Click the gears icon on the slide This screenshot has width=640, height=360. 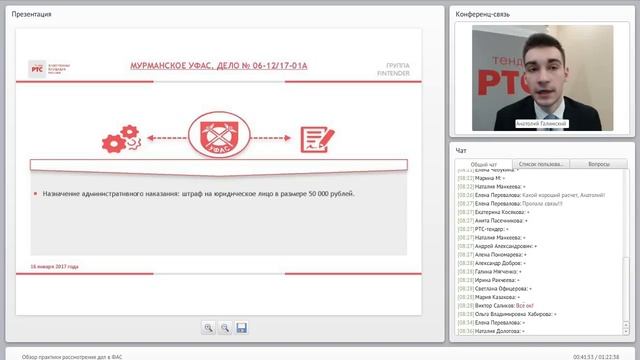pyautogui.click(x=122, y=139)
